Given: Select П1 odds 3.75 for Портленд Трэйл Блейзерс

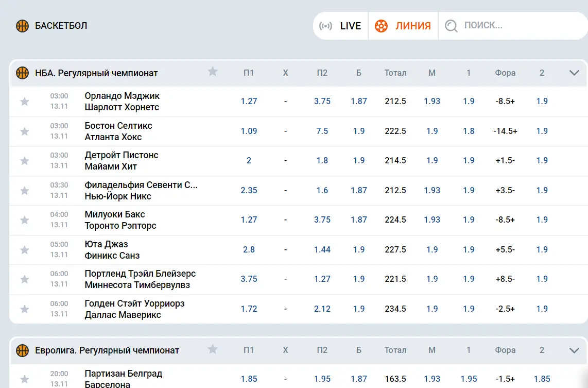Looking at the screenshot, I should tap(249, 279).
